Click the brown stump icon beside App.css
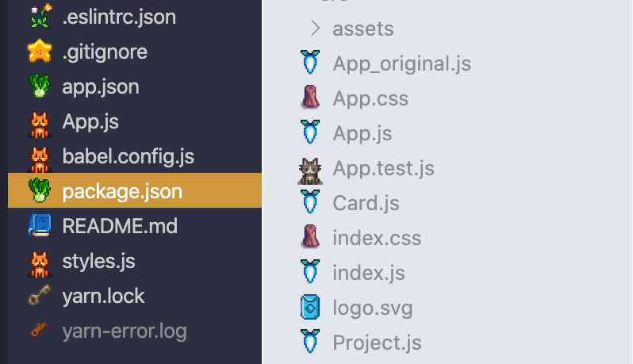This screenshot has height=364, width=633. click(x=310, y=98)
